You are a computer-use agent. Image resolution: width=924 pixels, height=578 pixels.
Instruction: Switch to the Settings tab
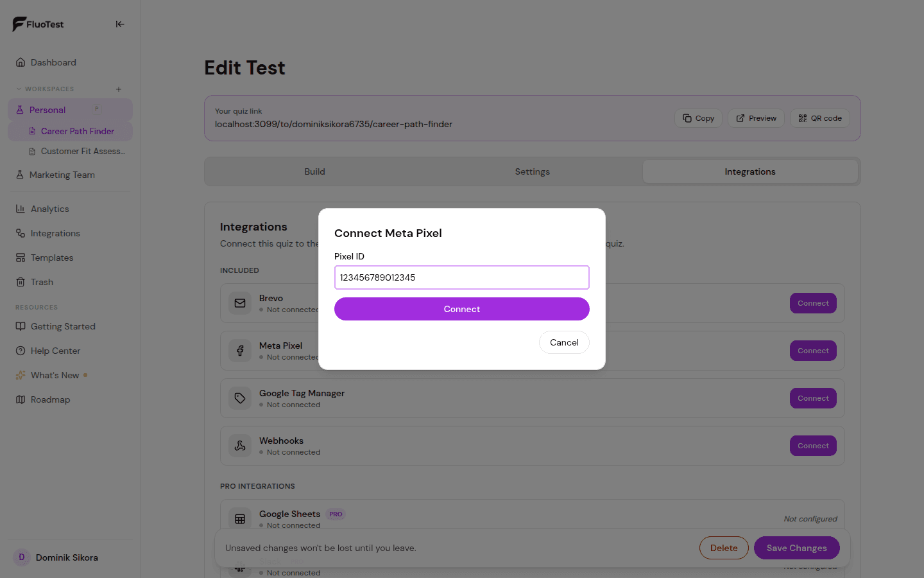(533, 171)
